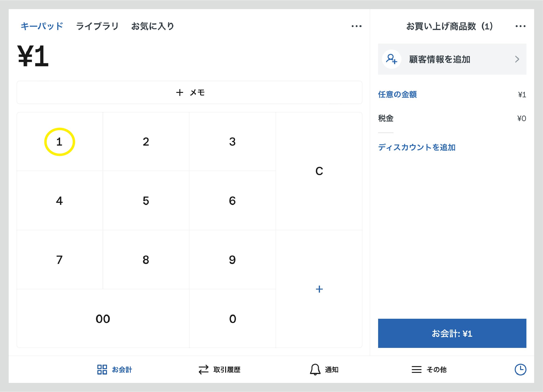Open the cart overflow menu (three dots)
Image resolution: width=543 pixels, height=392 pixels.
tap(521, 27)
